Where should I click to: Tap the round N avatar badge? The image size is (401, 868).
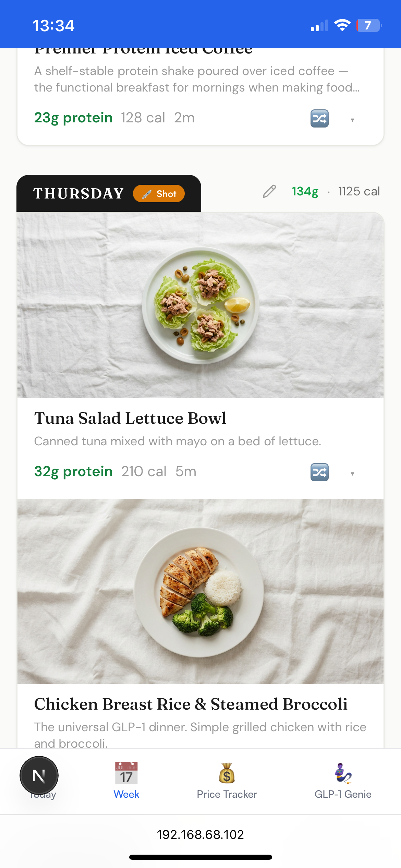tap(39, 775)
